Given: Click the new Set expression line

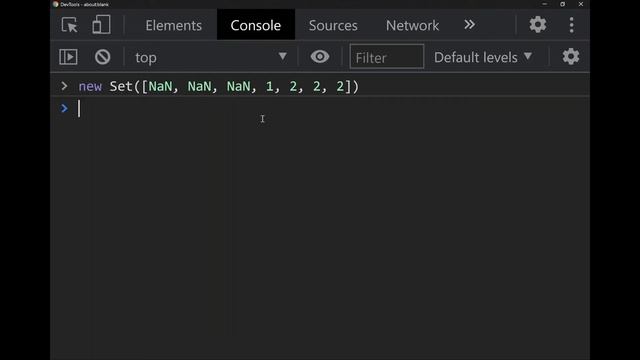Looking at the screenshot, I should click(x=219, y=86).
